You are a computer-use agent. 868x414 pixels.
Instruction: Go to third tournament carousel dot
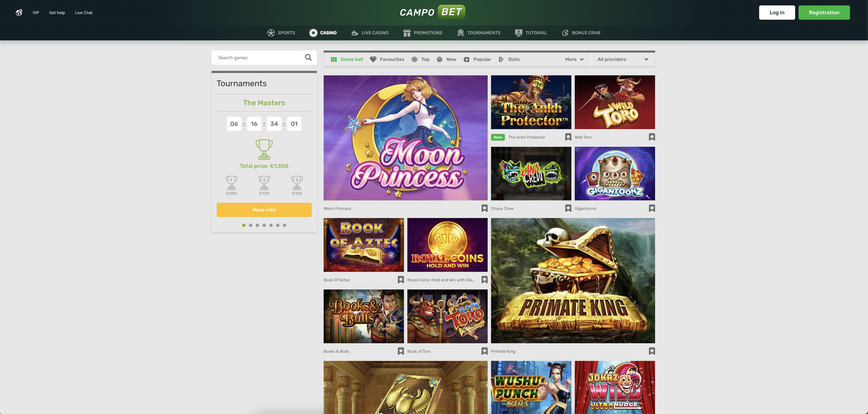pos(257,225)
